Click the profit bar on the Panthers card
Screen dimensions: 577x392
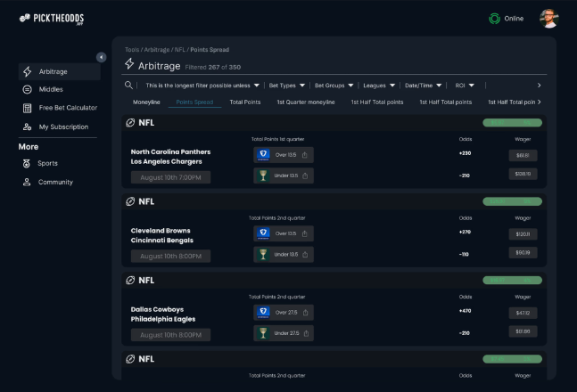point(512,123)
